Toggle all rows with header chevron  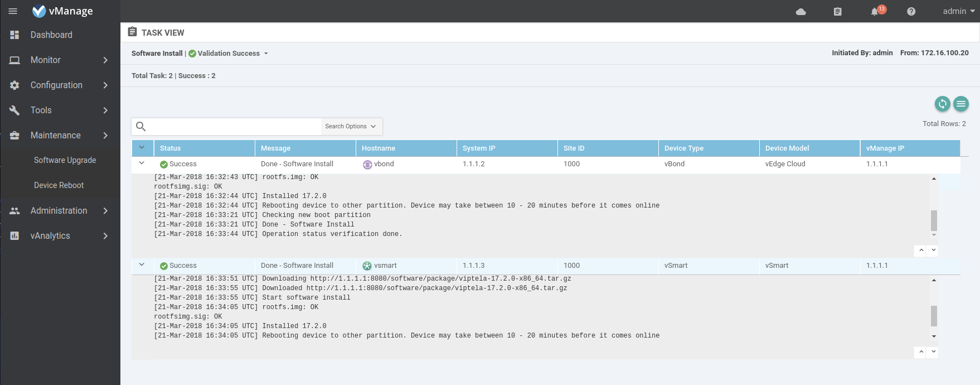142,148
